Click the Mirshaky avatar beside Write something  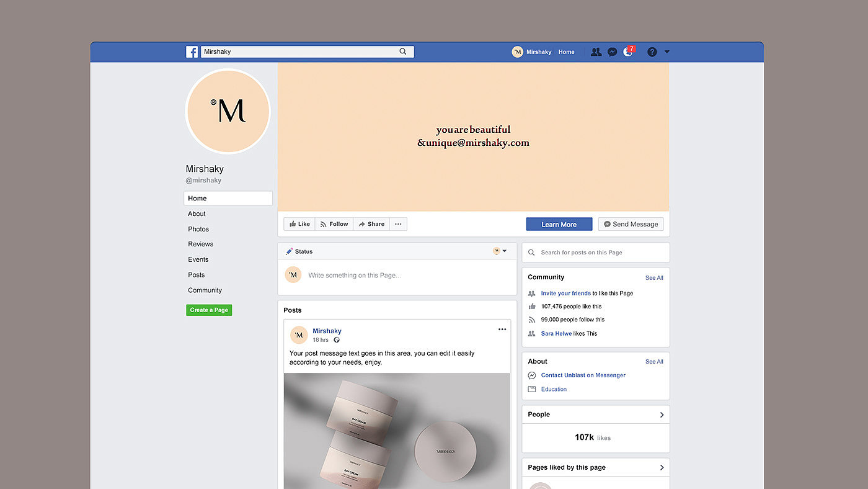point(293,275)
